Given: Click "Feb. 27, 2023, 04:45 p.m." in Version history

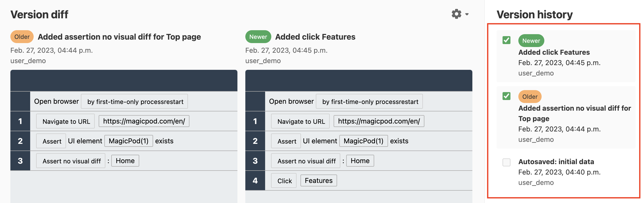Looking at the screenshot, I should [x=559, y=63].
